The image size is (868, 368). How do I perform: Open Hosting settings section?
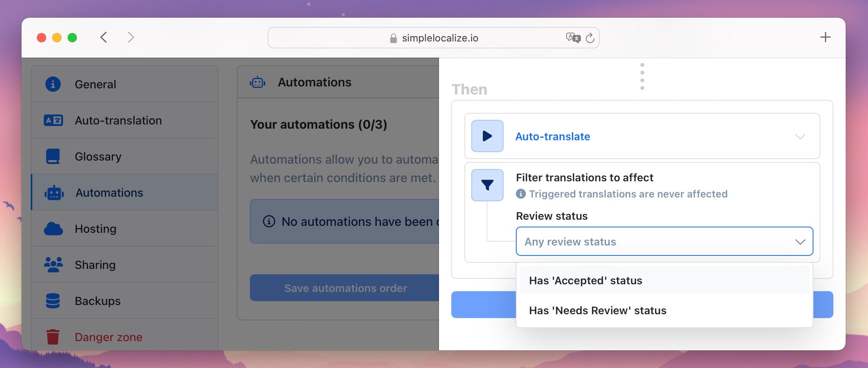(x=125, y=229)
